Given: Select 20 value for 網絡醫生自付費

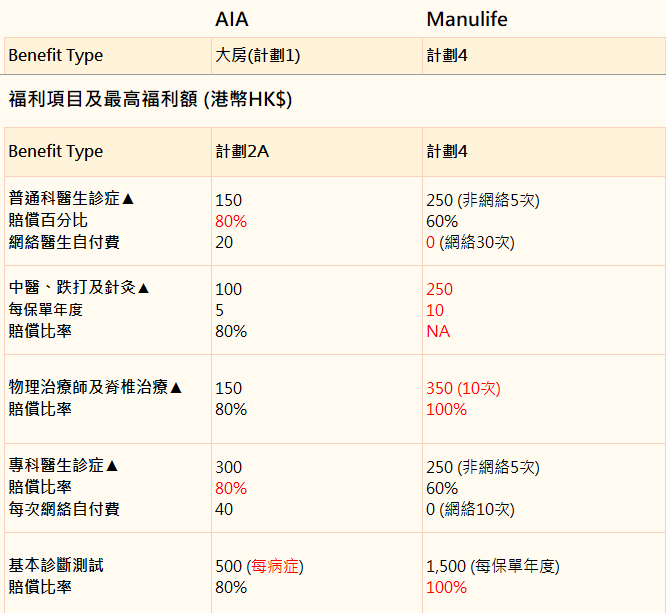Looking at the screenshot, I should 224,242.
